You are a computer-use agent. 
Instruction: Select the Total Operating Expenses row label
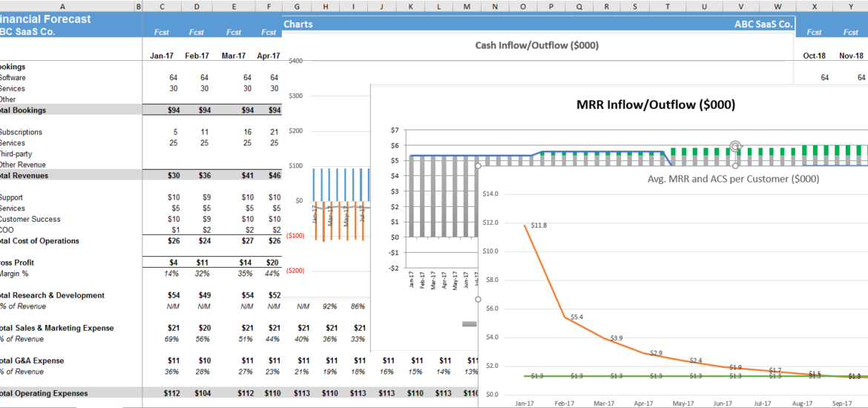pos(44,393)
